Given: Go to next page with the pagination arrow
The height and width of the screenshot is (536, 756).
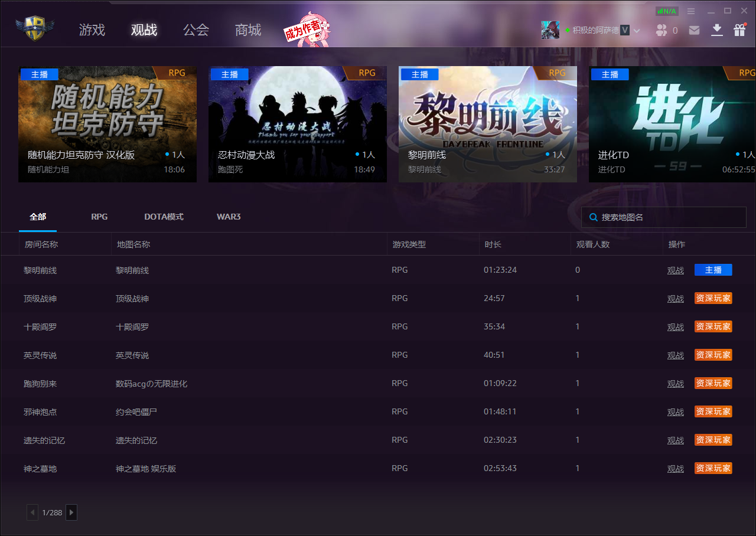Looking at the screenshot, I should tap(71, 512).
